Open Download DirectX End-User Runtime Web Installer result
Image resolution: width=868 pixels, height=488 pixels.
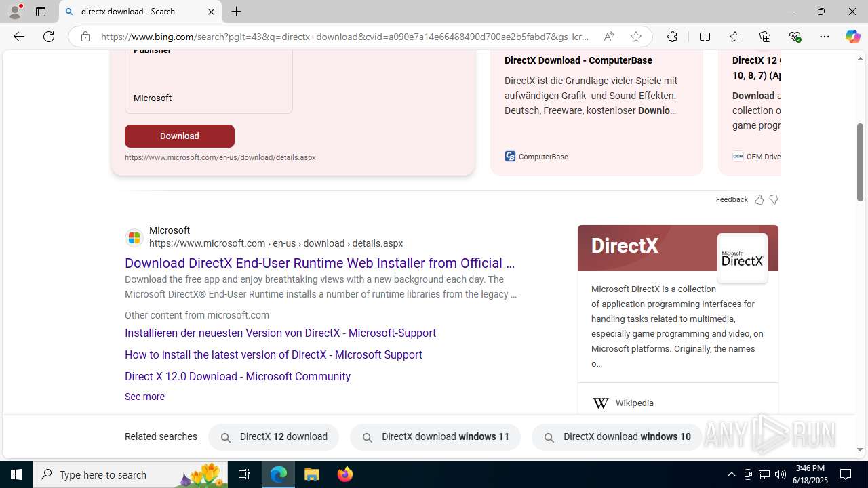pos(319,263)
